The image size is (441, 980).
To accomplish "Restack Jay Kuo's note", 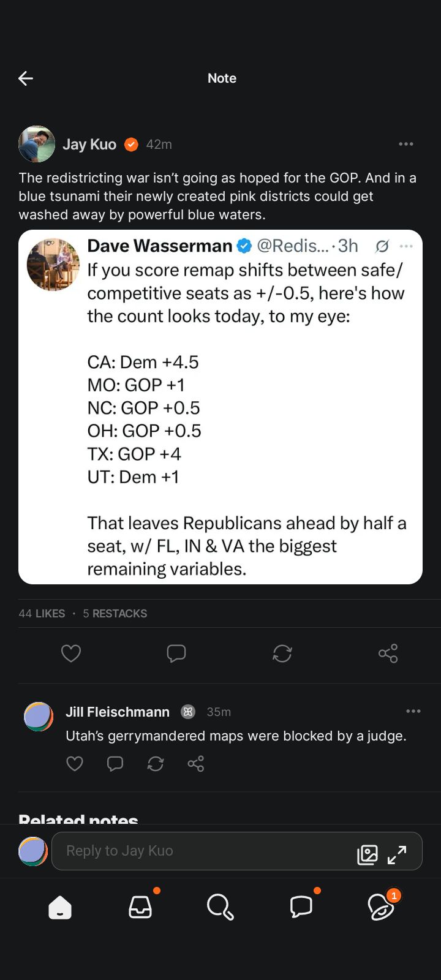I will pyautogui.click(x=282, y=654).
